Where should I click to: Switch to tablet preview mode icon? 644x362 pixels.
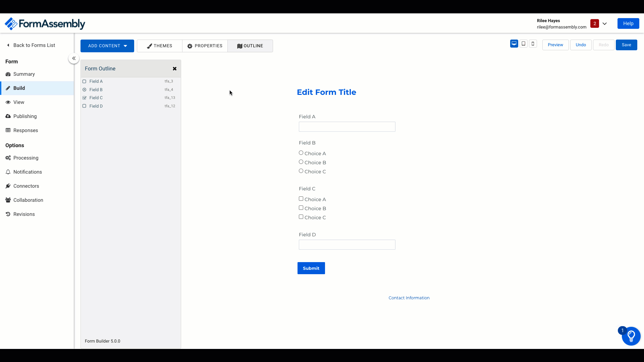tap(523, 44)
